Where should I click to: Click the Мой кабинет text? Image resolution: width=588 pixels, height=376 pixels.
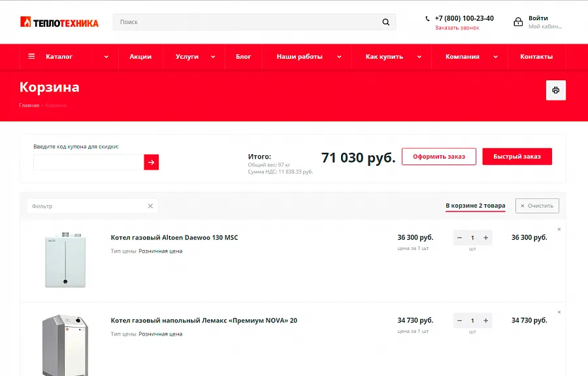pyautogui.click(x=546, y=27)
